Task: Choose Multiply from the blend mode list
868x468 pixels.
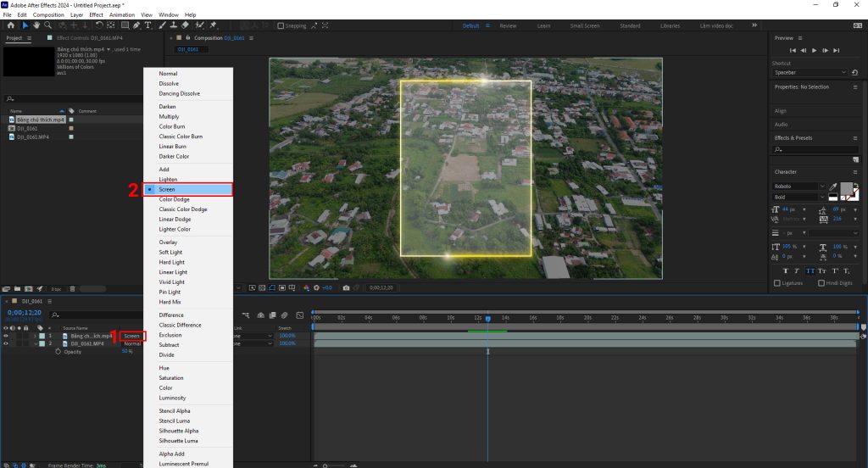Action: [x=168, y=116]
